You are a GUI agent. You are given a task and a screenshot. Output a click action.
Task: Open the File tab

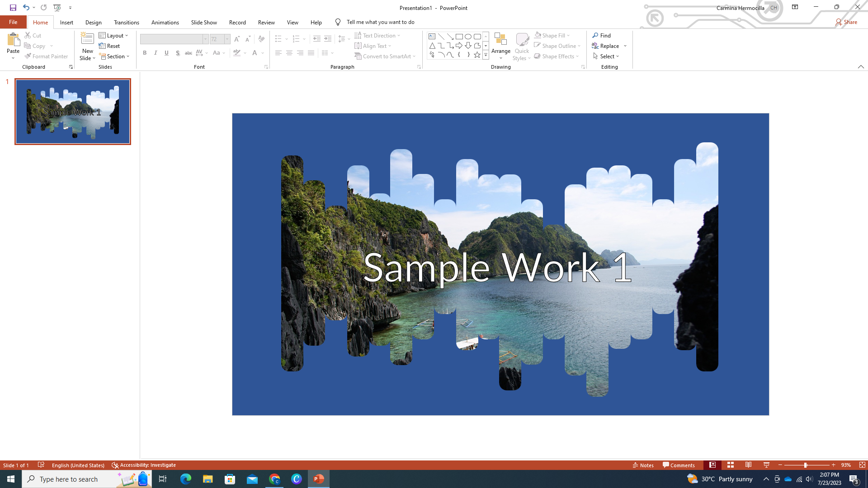(x=13, y=22)
